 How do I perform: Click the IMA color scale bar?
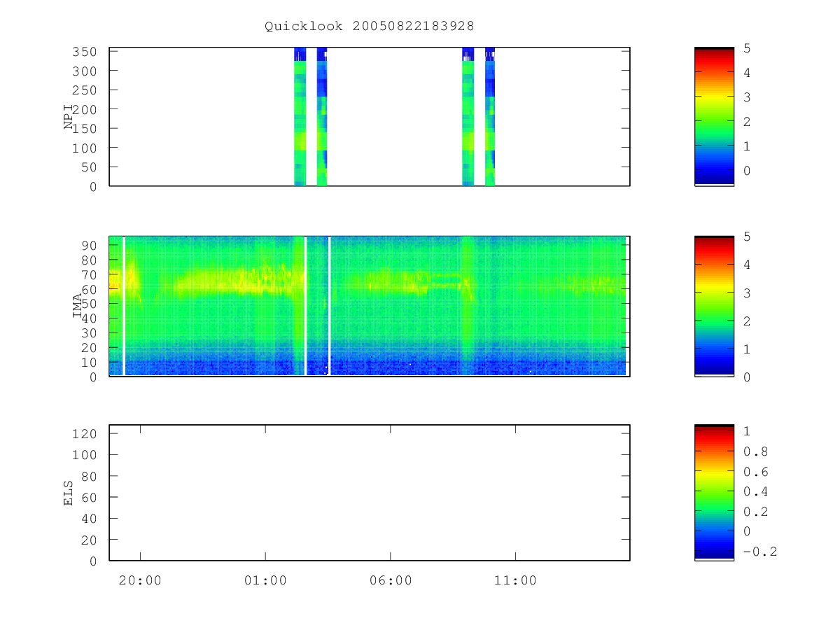click(714, 306)
